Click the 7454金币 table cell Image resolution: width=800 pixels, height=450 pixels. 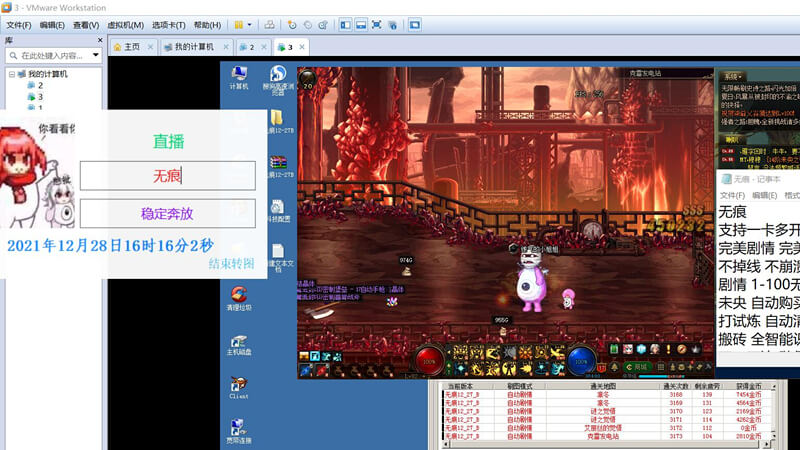748,394
